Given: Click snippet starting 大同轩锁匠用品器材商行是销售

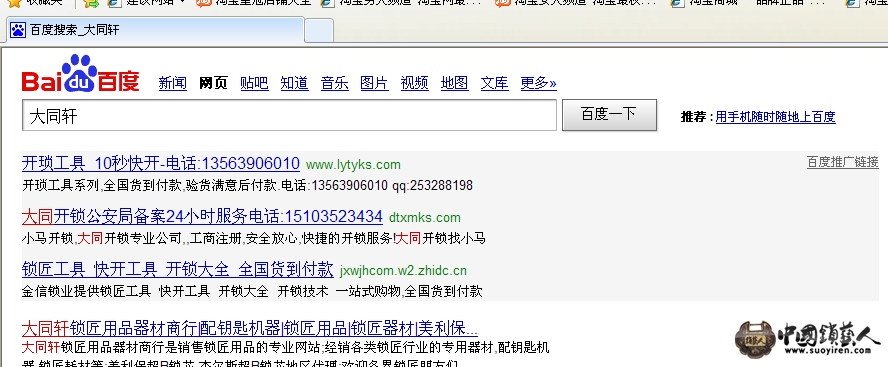Looking at the screenshot, I should click(x=285, y=347).
